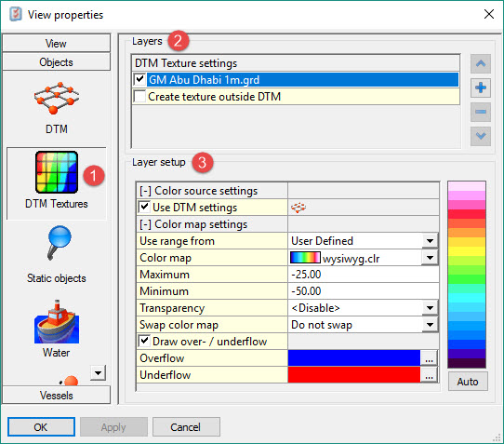Confirm with the OK button
The image size is (504, 444).
[41, 427]
